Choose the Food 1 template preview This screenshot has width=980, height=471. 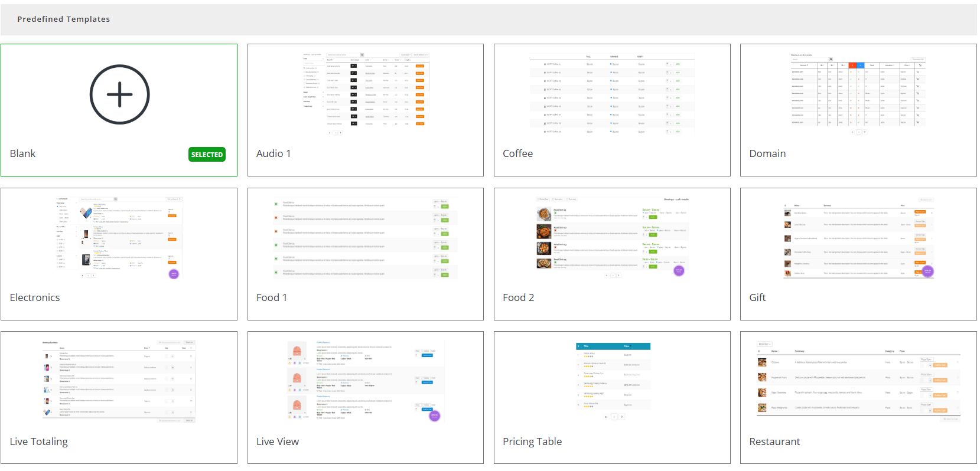[366, 238]
